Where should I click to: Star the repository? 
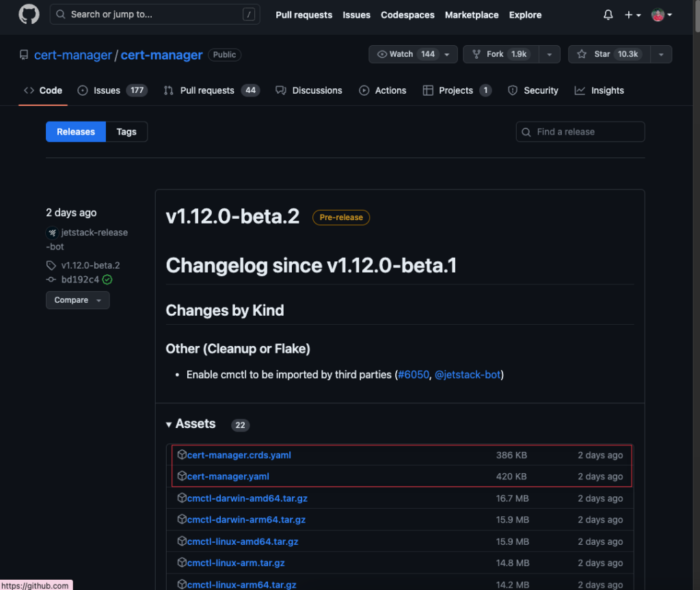(x=609, y=54)
